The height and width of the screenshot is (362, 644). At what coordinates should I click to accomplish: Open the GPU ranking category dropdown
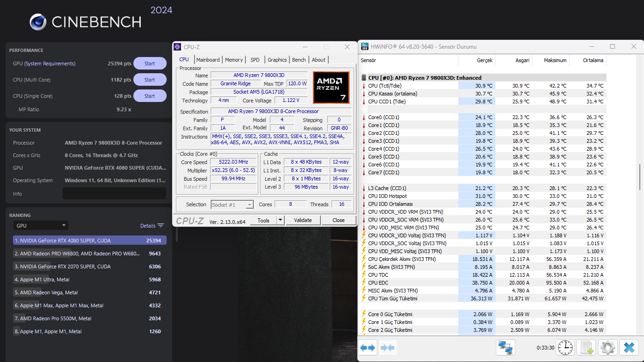41,226
